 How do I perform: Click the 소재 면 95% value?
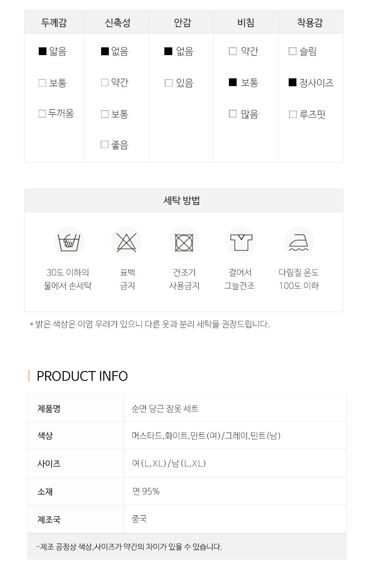146,491
